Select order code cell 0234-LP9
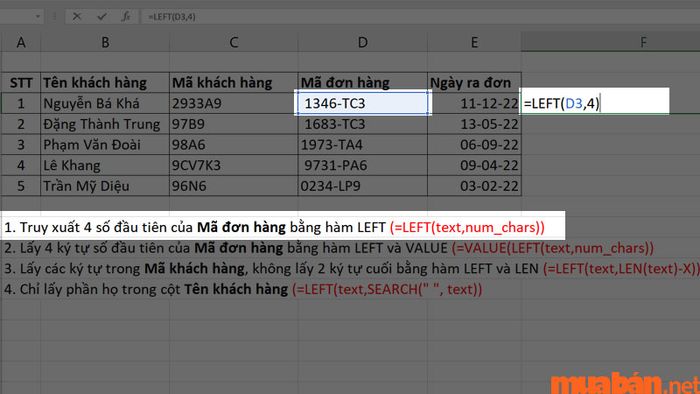 click(362, 186)
